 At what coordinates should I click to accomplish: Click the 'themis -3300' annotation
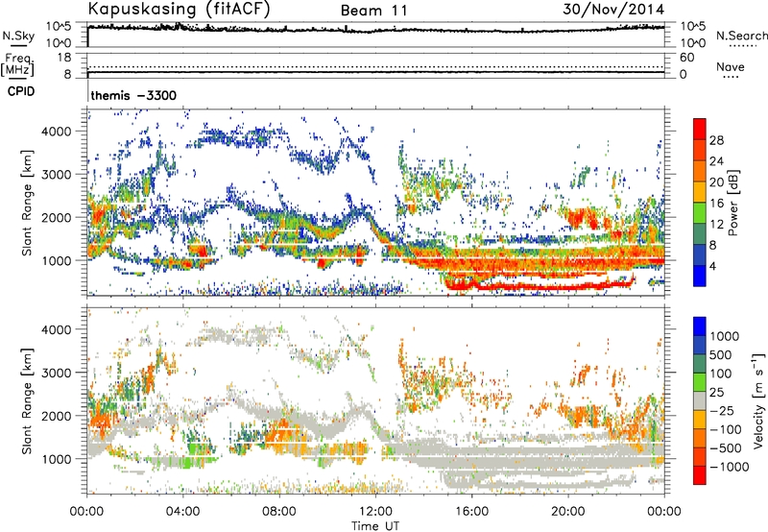coord(133,95)
